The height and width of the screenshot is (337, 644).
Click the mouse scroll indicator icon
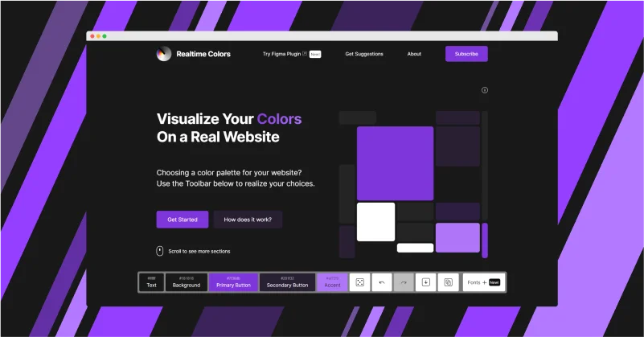tap(160, 251)
